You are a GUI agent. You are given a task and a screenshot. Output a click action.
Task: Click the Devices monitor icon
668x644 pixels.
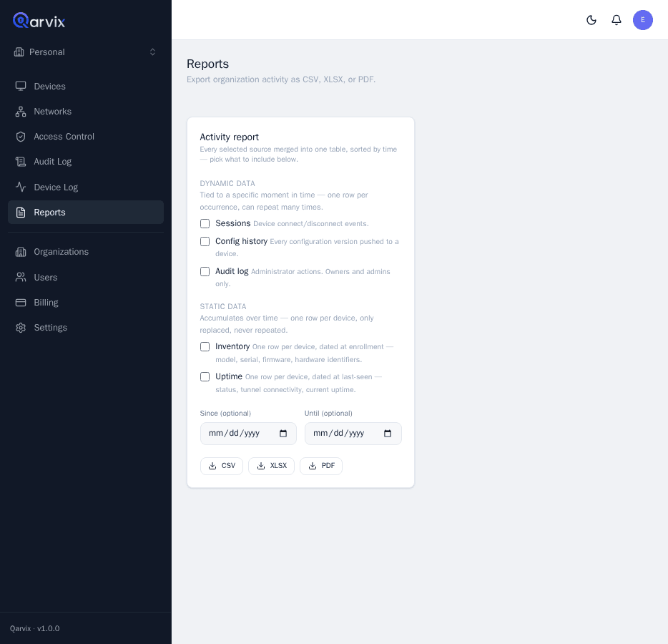(x=21, y=86)
